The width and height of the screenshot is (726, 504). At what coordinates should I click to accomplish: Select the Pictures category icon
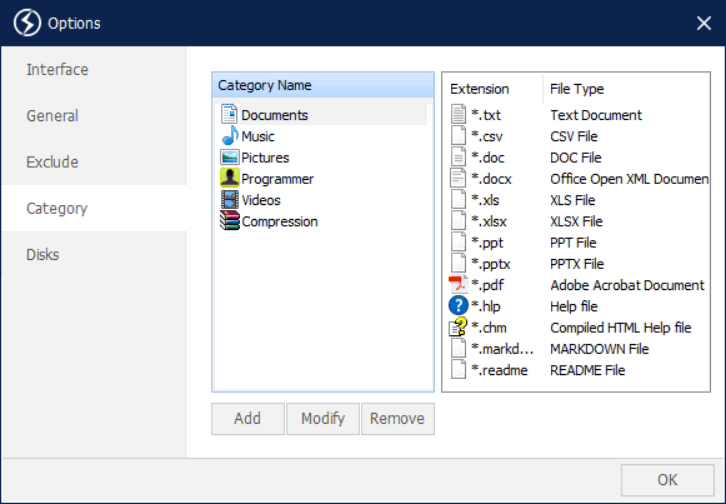229,157
